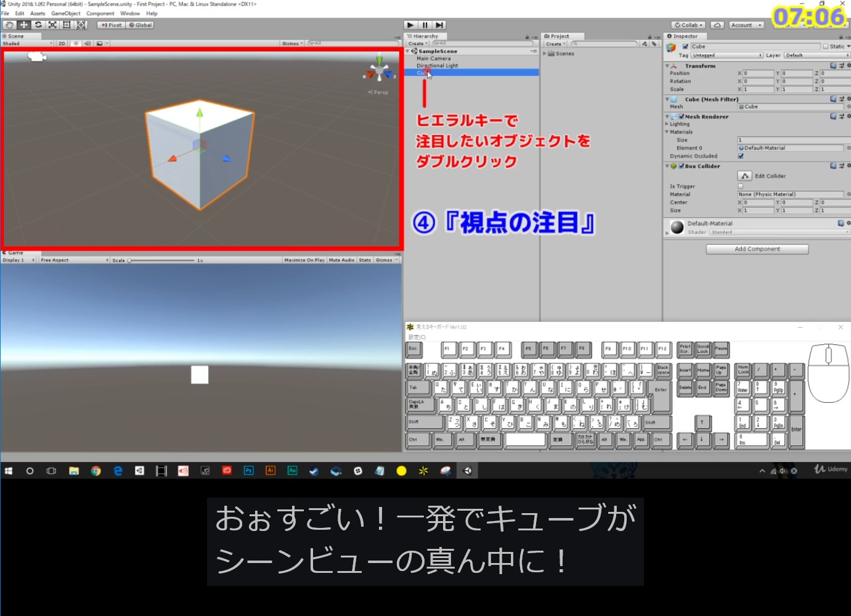Open Mesh Renderer preset settings icon
851x616 pixels.
pos(841,116)
